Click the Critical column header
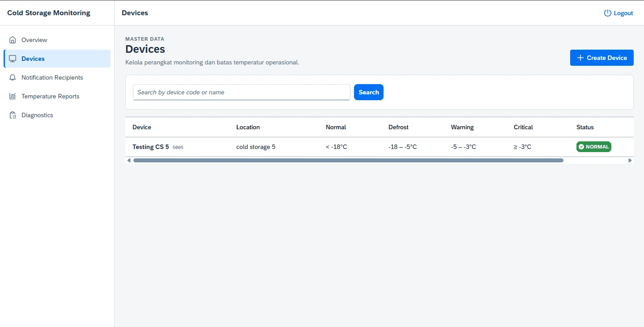This screenshot has width=644, height=327. 523,127
